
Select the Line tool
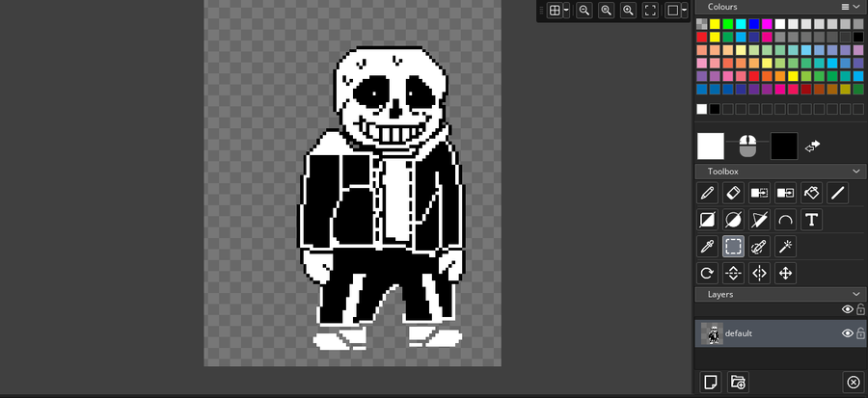[837, 193]
